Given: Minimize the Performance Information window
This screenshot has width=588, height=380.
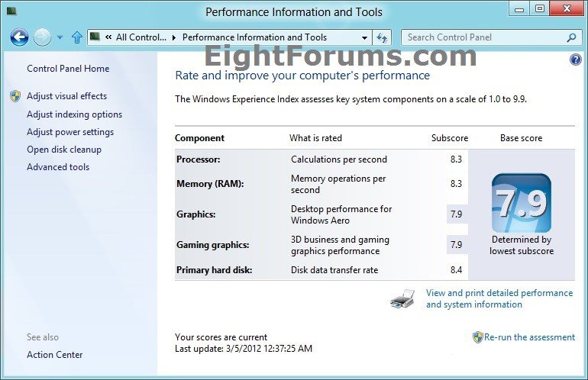Looking at the screenshot, I should pos(519,9).
